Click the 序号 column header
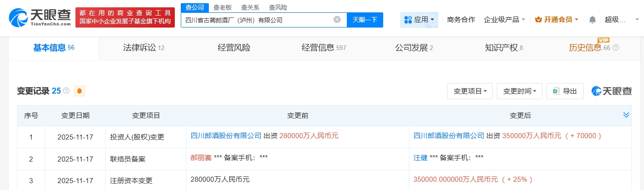This screenshot has height=190, width=644. pos(31,116)
